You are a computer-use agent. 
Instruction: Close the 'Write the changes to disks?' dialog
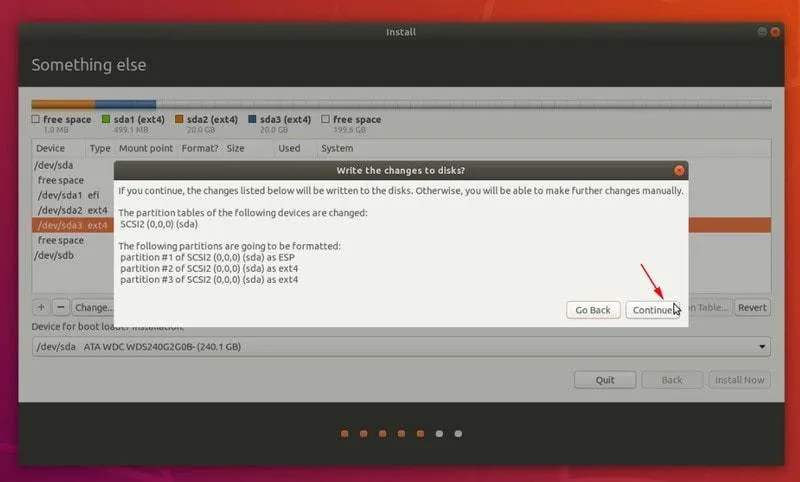click(x=680, y=171)
